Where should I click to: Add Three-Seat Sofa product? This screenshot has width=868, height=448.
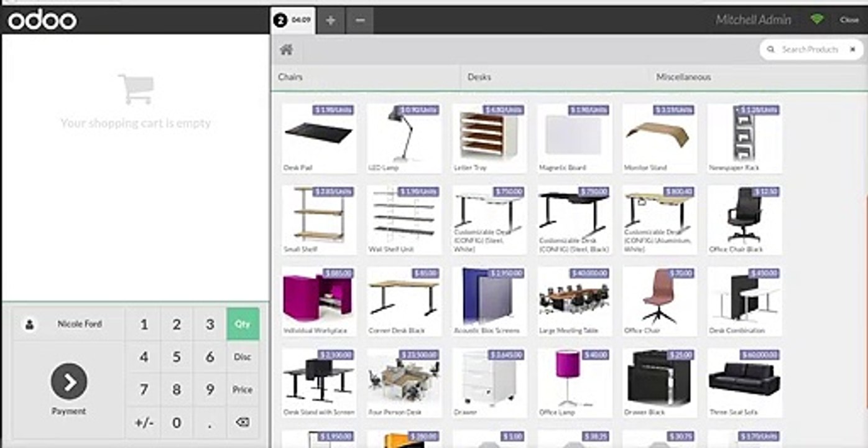745,383
